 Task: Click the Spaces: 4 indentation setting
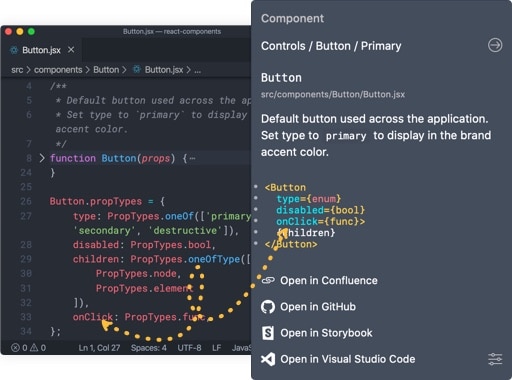149,348
